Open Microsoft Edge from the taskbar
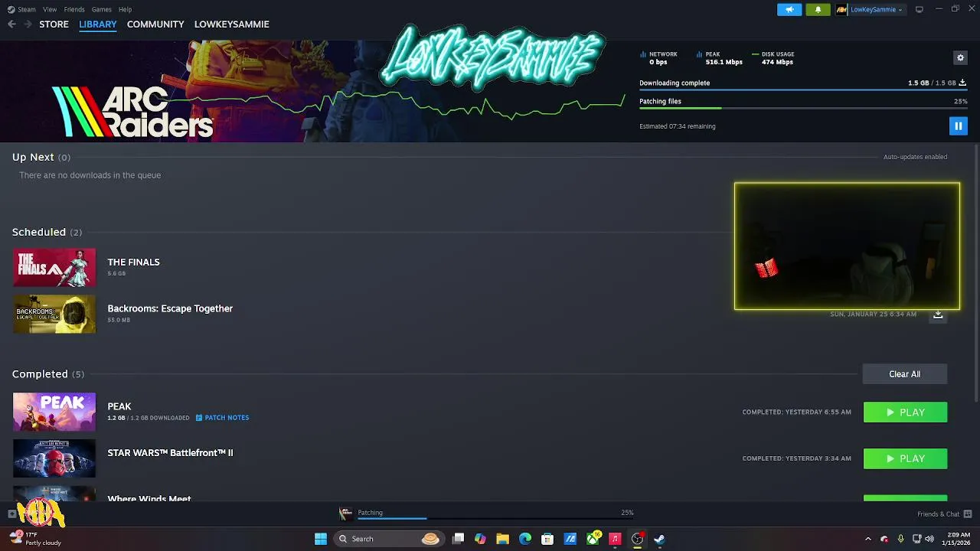 click(525, 539)
